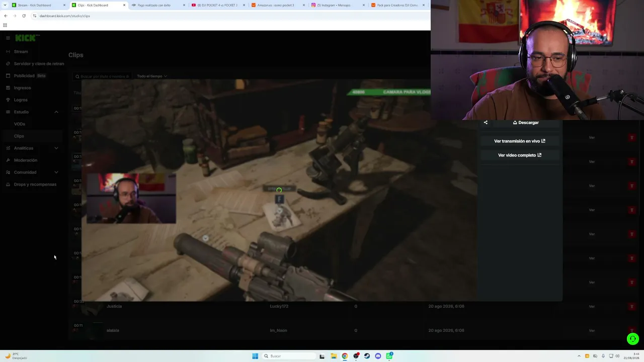Click the taskbar Buscar search box
Viewport: 644px width, 362px height.
pyautogui.click(x=289, y=356)
